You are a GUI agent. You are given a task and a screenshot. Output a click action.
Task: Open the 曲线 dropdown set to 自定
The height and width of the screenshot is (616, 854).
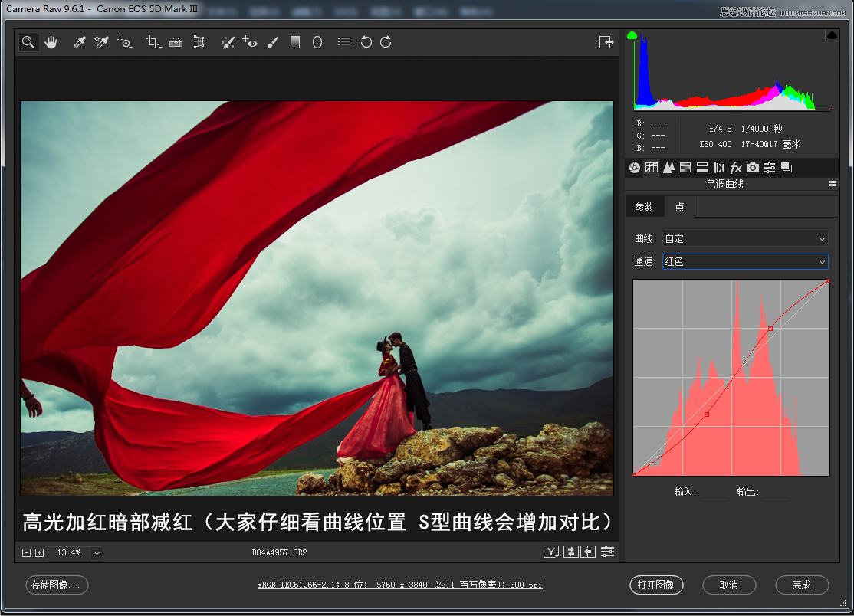coord(745,239)
